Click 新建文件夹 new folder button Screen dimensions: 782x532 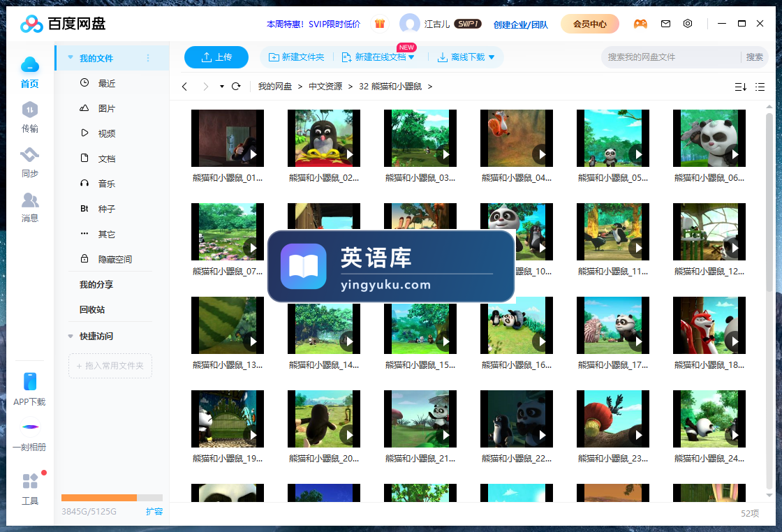tap(296, 57)
